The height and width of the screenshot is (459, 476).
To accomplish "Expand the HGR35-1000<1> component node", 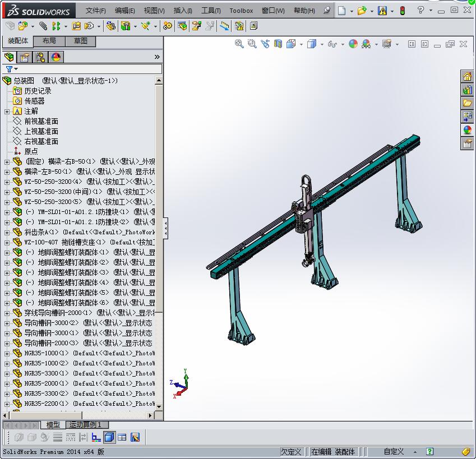I will (7, 354).
